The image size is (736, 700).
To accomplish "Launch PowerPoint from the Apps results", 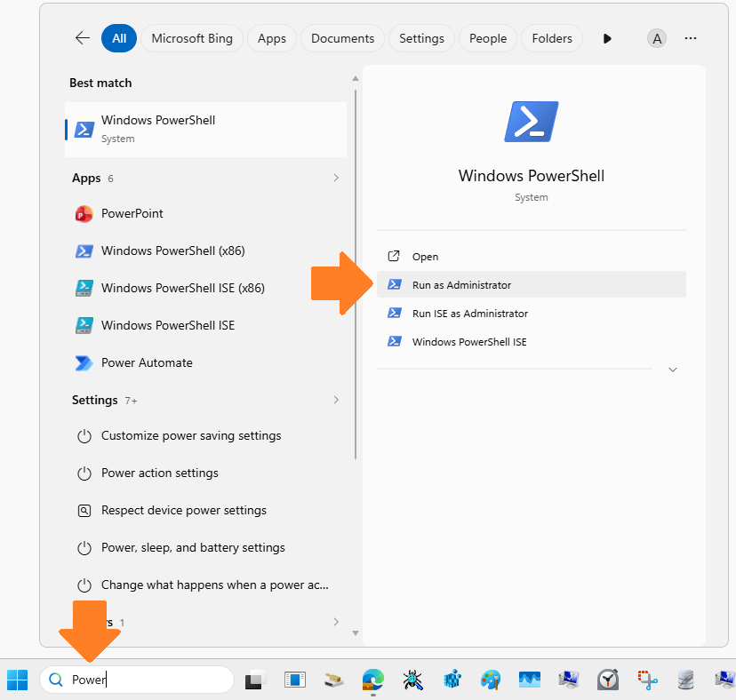I will pyautogui.click(x=140, y=213).
